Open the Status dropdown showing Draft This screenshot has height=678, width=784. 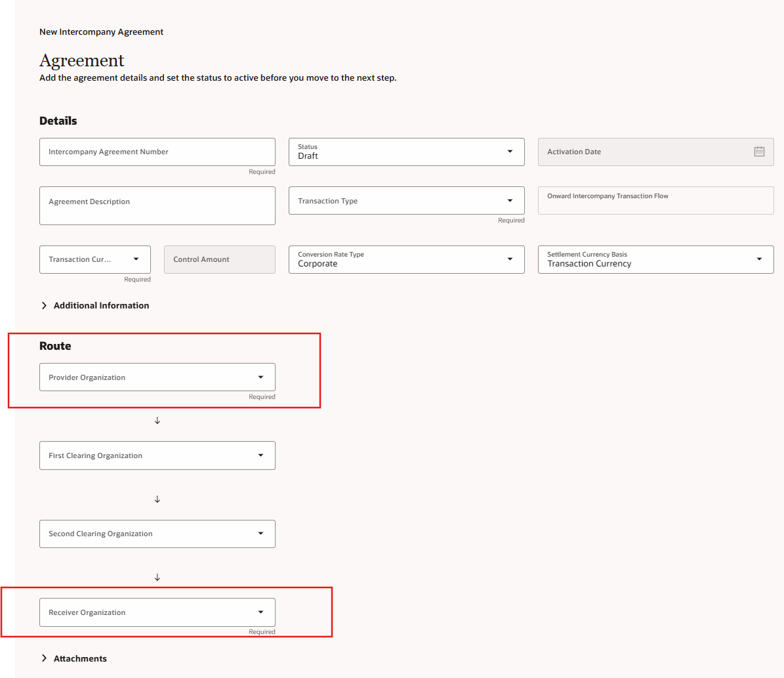pyautogui.click(x=407, y=152)
